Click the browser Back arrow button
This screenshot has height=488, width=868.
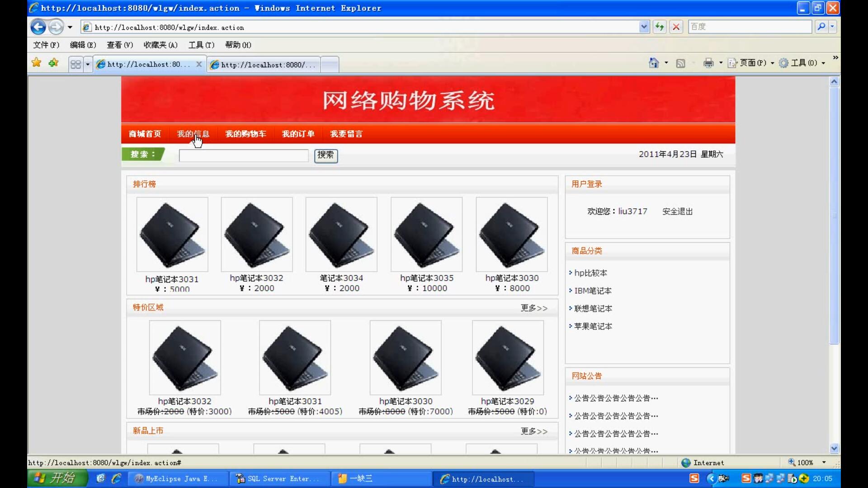click(38, 27)
